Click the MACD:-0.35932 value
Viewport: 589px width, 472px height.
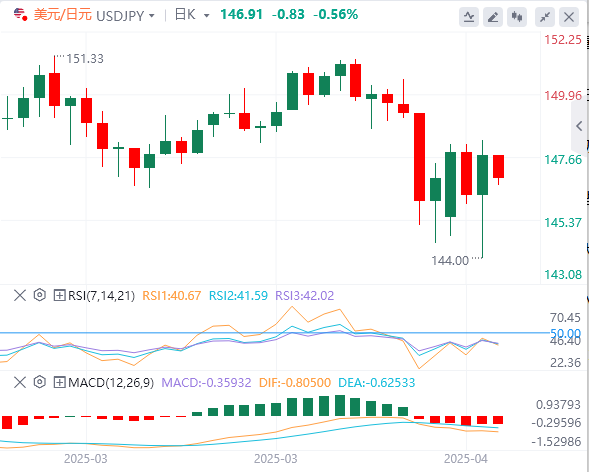(x=206, y=383)
